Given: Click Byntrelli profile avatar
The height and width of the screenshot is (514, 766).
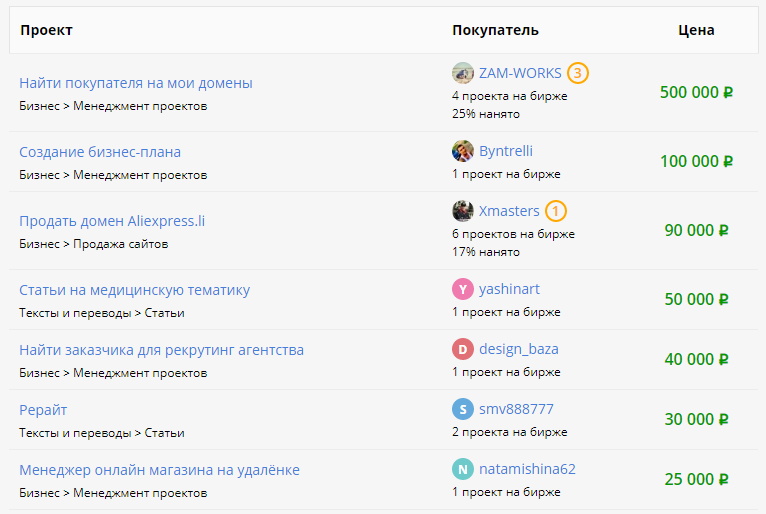Looking at the screenshot, I should 462,151.
